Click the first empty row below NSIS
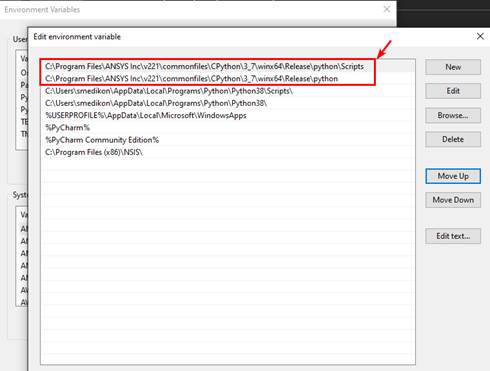490x371 pixels. [228, 165]
